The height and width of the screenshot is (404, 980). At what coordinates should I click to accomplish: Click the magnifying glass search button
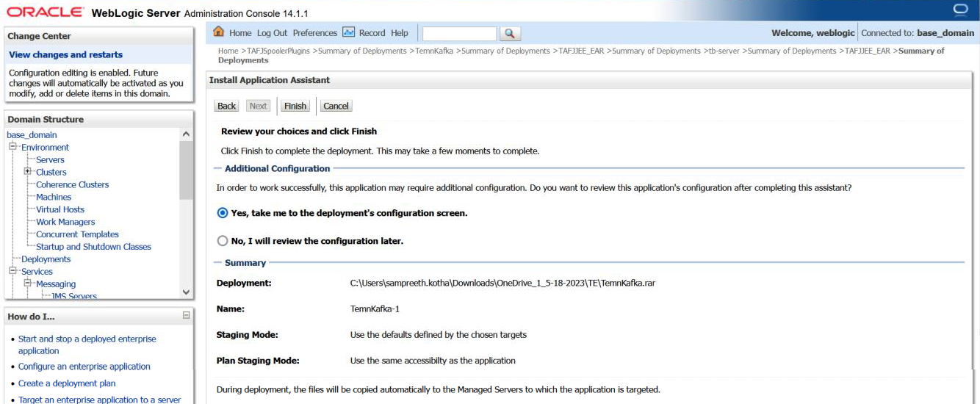(509, 34)
